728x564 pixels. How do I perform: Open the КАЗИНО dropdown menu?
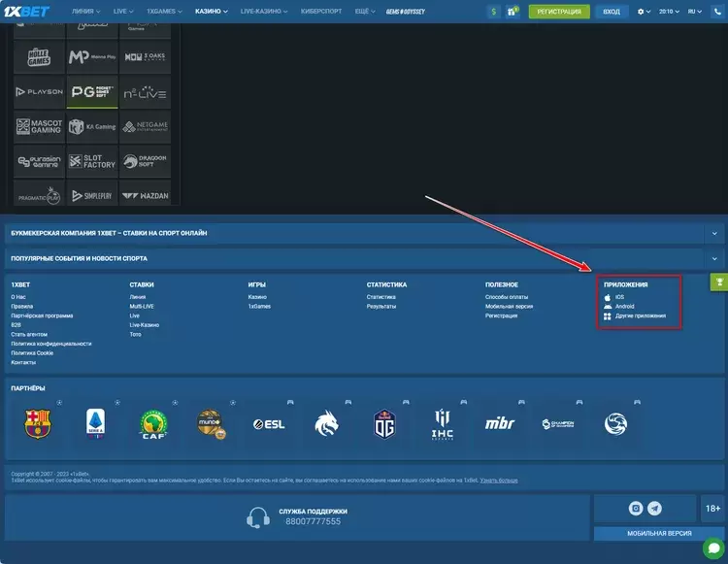212,11
